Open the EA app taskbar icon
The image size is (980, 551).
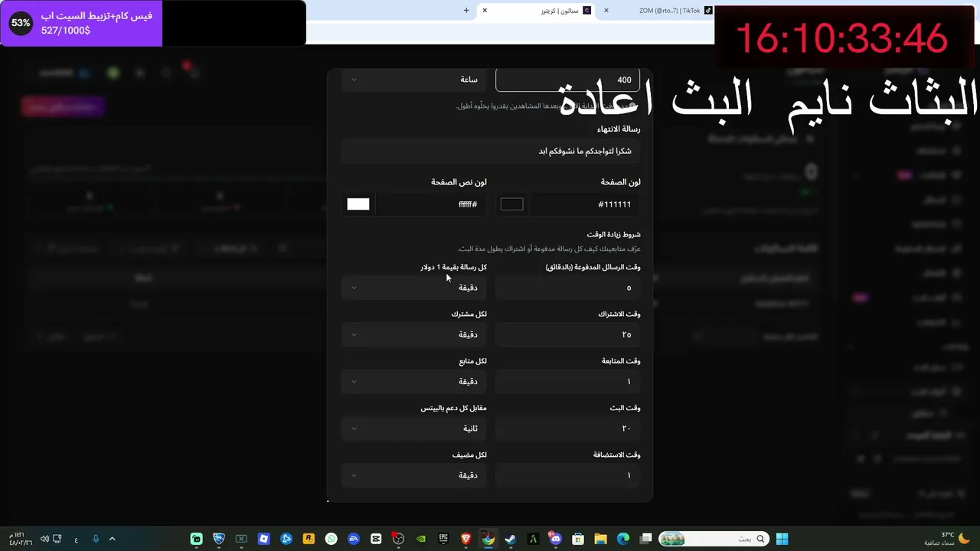pos(354,539)
